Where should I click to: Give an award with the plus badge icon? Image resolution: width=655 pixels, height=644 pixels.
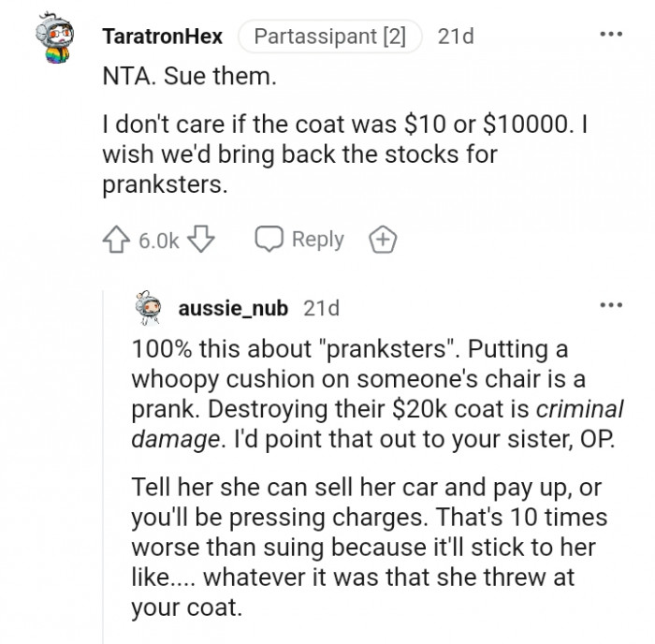tap(381, 240)
